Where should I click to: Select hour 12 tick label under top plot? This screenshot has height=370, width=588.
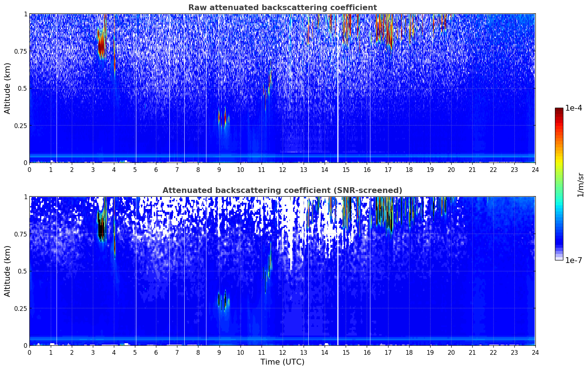282,169
